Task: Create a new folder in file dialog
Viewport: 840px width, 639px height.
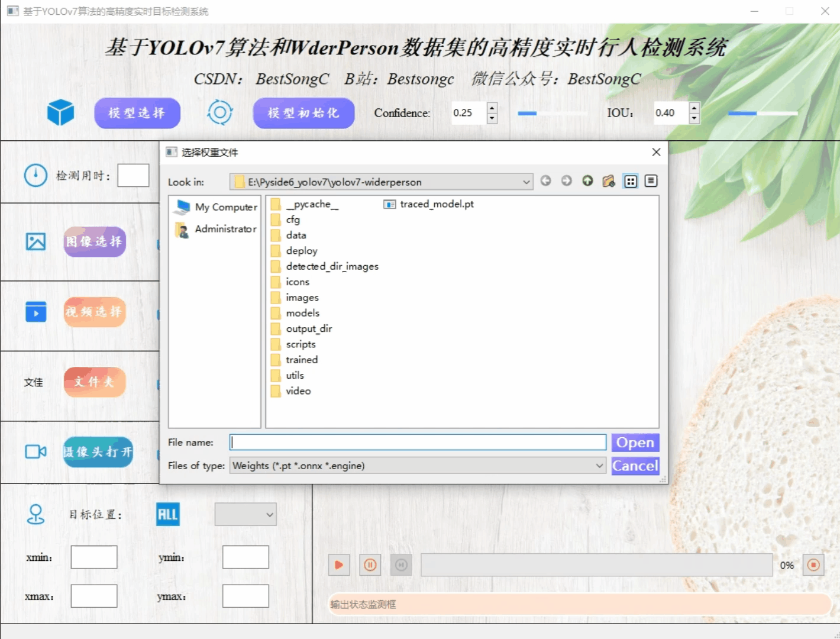Action: [609, 181]
